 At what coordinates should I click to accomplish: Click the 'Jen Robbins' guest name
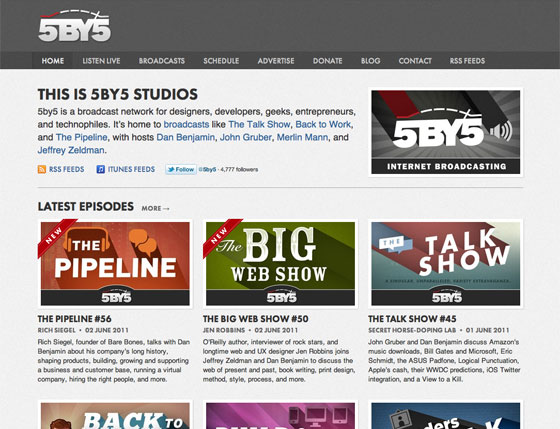point(224,330)
